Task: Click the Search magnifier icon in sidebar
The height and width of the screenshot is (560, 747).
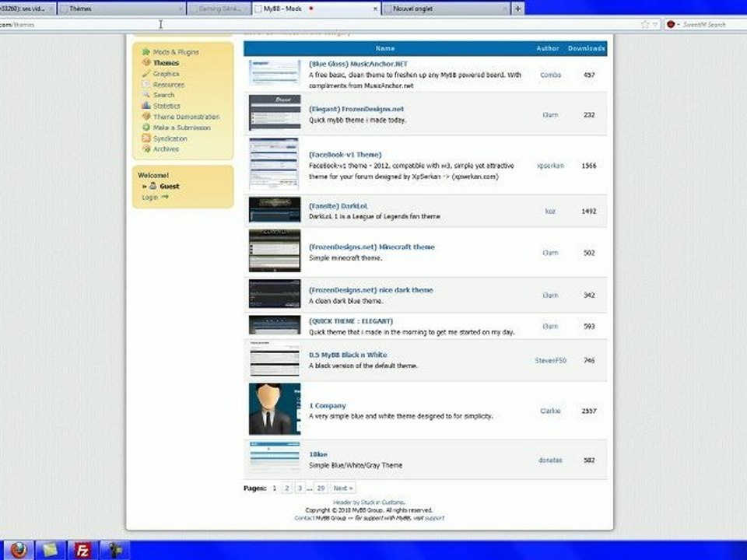Action: (x=146, y=95)
